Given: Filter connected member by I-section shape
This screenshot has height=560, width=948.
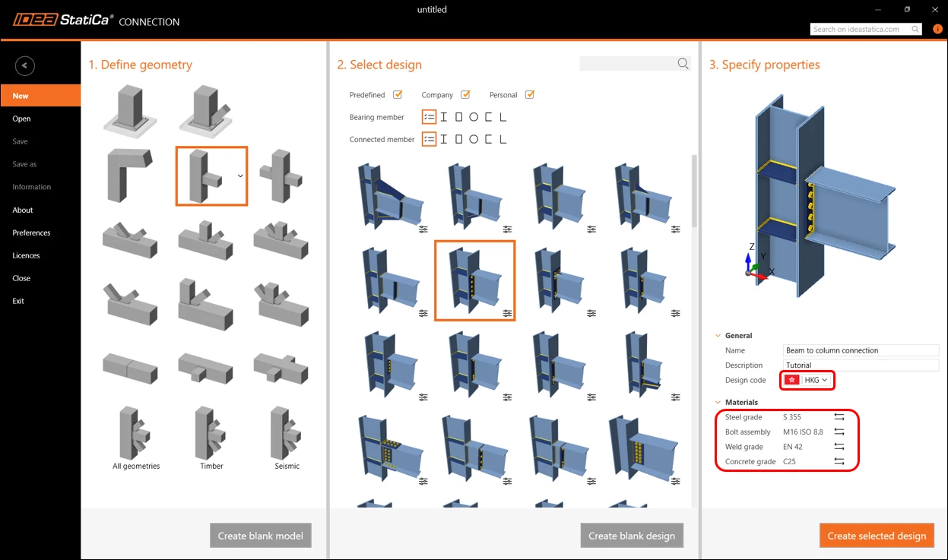Looking at the screenshot, I should click(444, 139).
